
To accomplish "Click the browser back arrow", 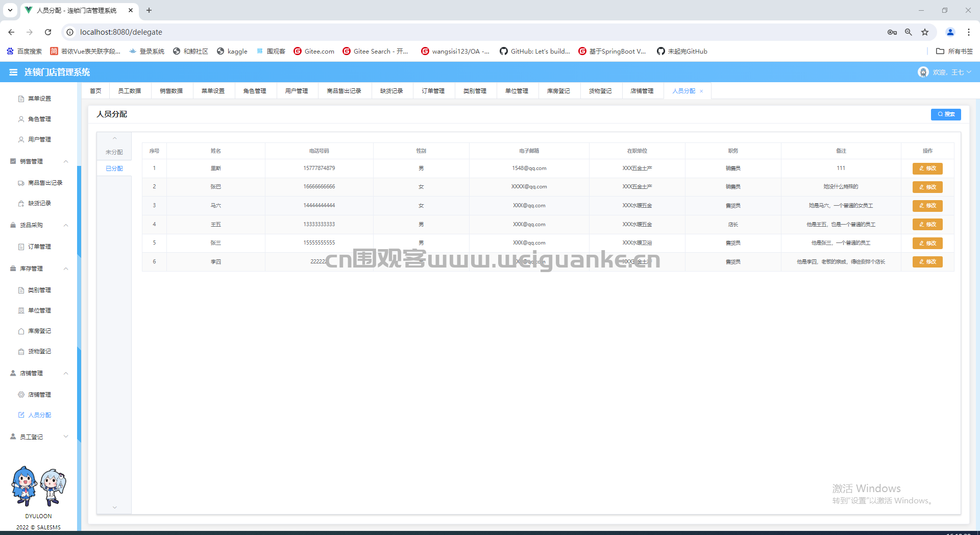I will pyautogui.click(x=11, y=32).
